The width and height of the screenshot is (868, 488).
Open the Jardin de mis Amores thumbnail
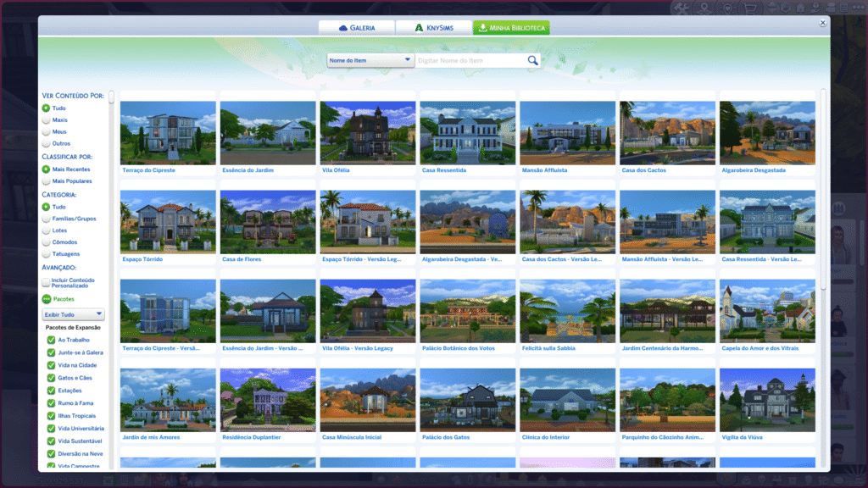click(x=168, y=400)
